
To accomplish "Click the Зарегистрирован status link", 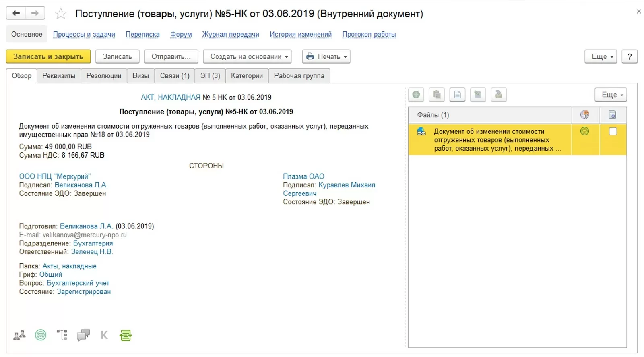I will tap(84, 291).
